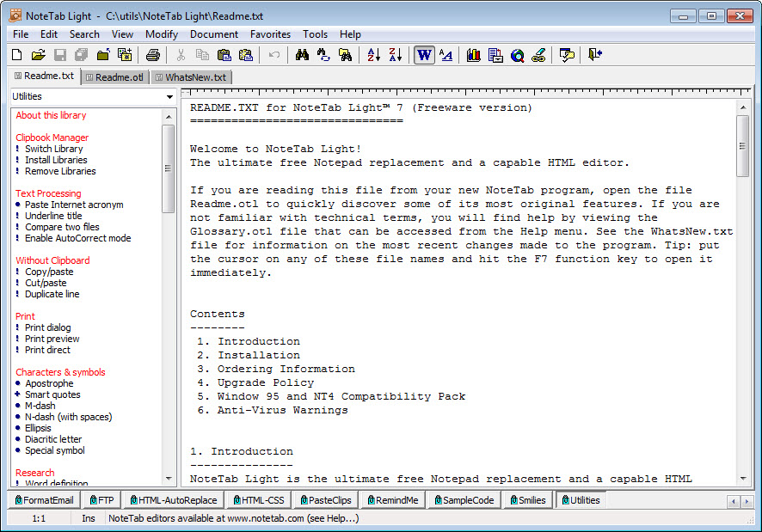The height and width of the screenshot is (532, 762).
Task: Click the 'Switch Library' clip
Action: tap(53, 149)
